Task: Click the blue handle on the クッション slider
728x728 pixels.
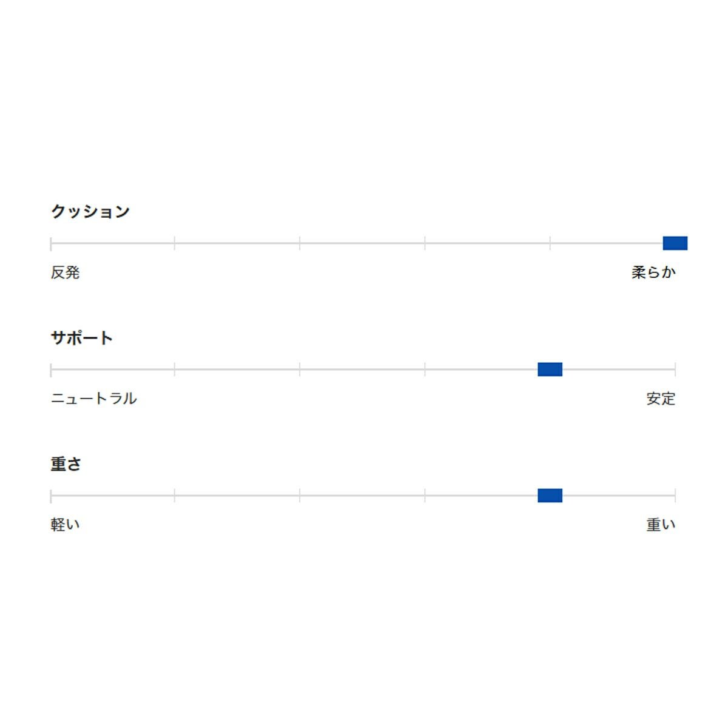Action: pos(675,243)
